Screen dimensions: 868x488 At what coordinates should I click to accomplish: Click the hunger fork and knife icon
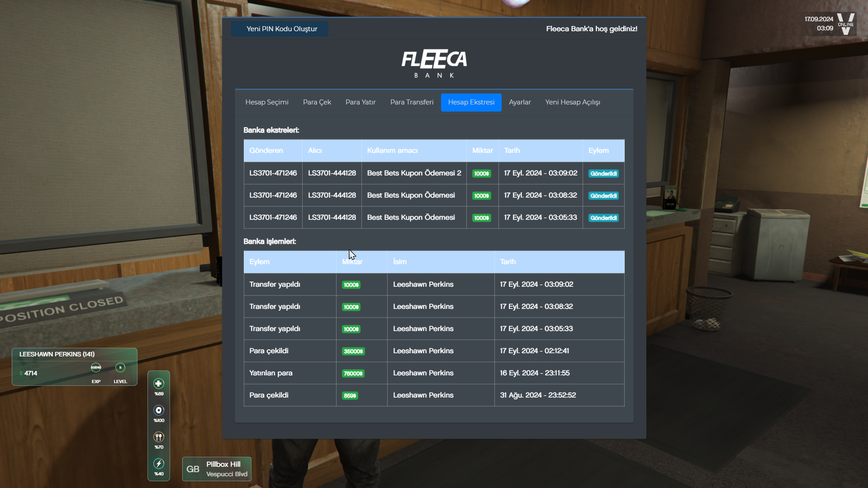click(158, 437)
